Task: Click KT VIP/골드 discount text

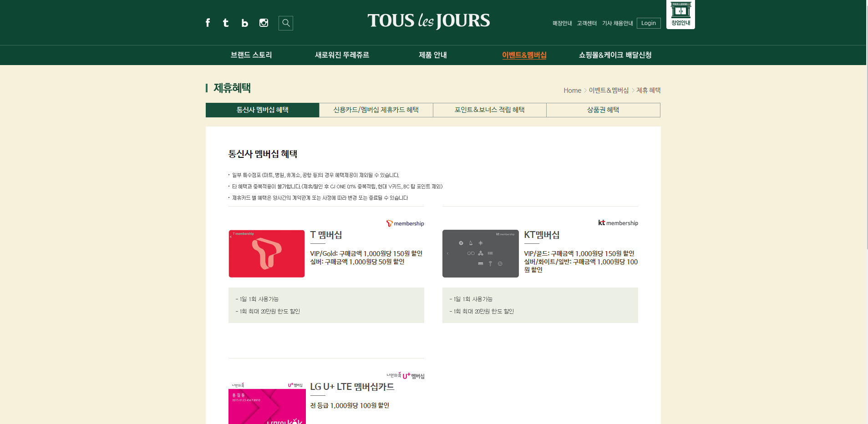Action: (x=579, y=253)
